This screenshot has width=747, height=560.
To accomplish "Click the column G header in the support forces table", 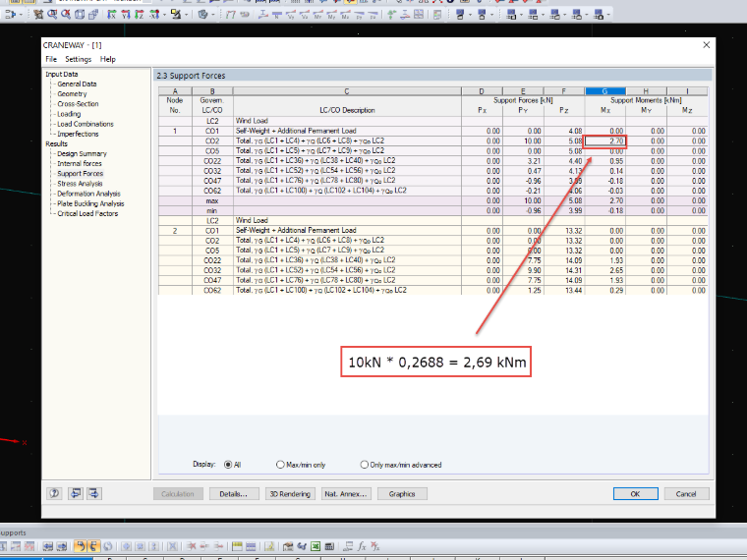I will (x=605, y=91).
